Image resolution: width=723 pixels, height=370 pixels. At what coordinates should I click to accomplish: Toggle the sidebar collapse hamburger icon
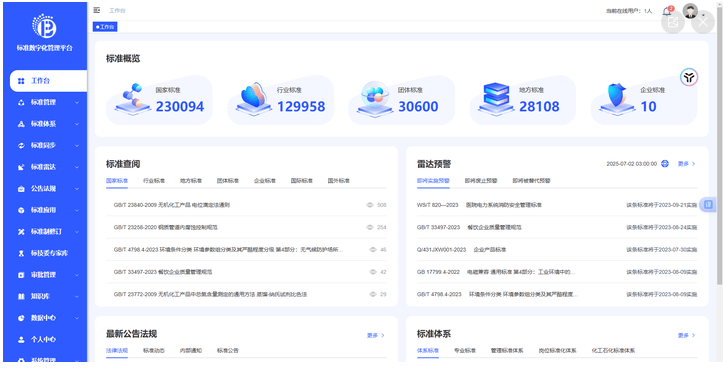point(97,10)
